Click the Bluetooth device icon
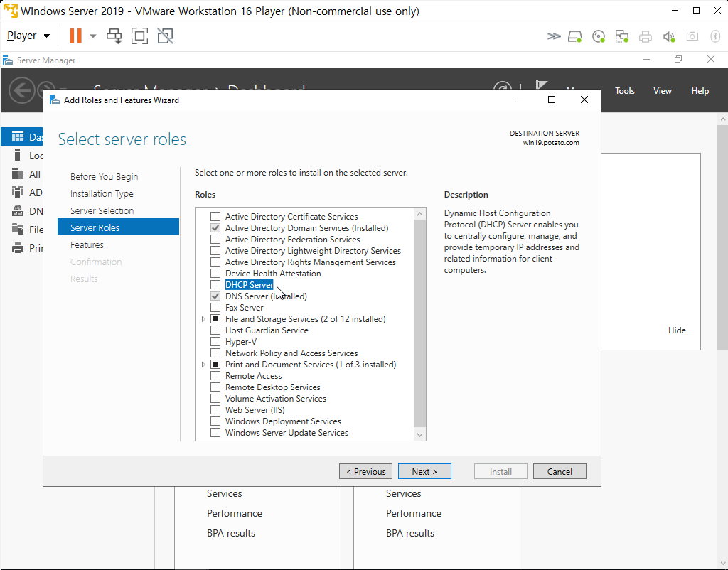Viewport: 728px width, 570px height. (715, 36)
